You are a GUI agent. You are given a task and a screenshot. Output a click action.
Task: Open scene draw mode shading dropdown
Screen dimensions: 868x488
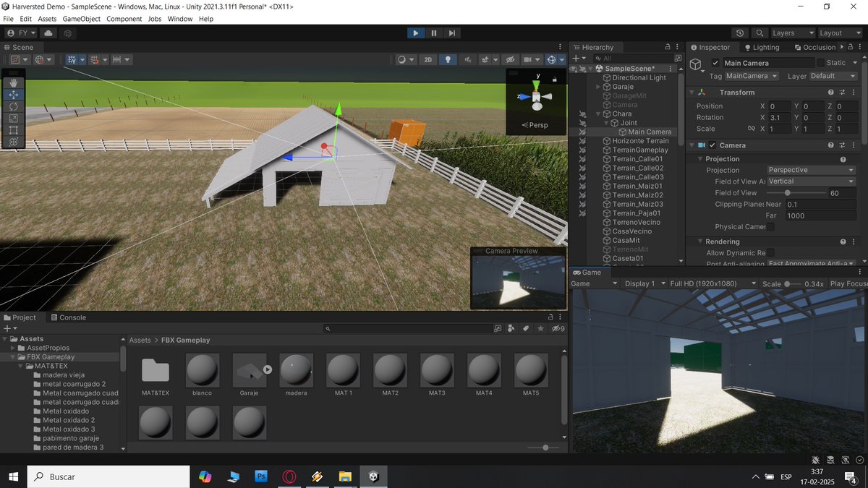[406, 59]
